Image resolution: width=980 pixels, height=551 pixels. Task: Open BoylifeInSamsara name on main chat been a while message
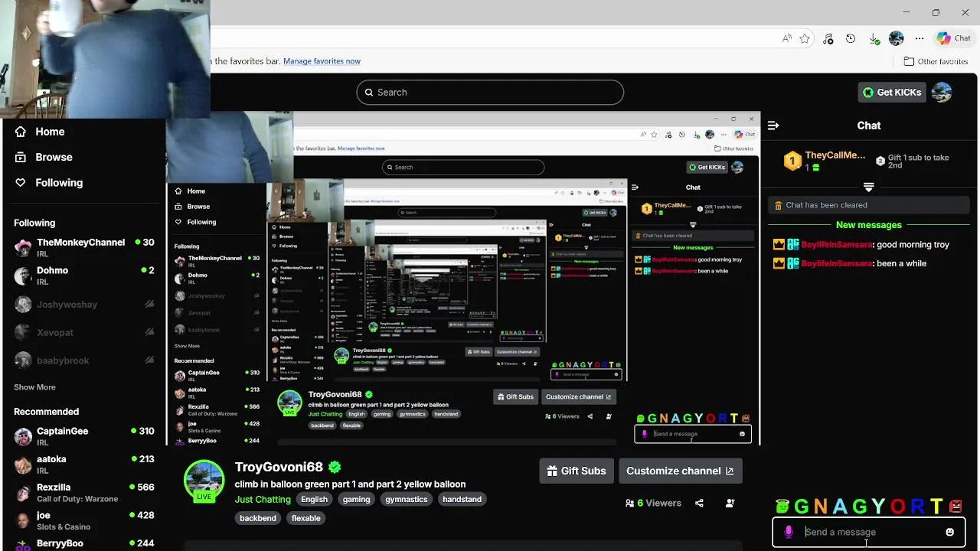point(837,263)
